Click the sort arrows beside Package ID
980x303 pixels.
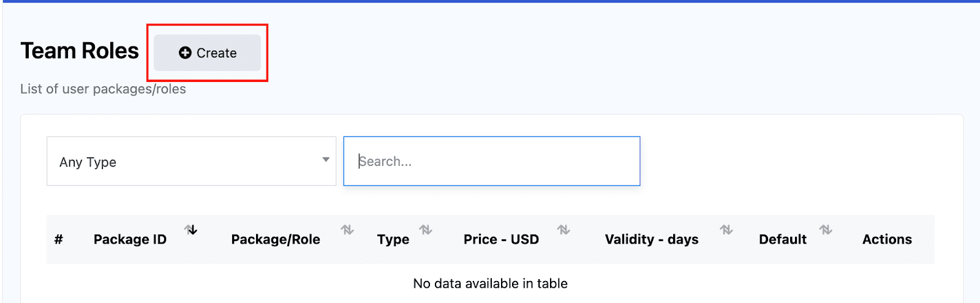(192, 230)
